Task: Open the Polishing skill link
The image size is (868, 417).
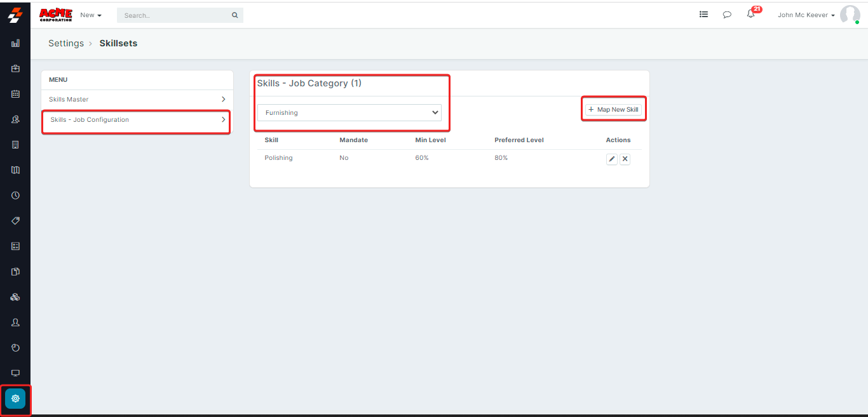Action: coord(278,158)
